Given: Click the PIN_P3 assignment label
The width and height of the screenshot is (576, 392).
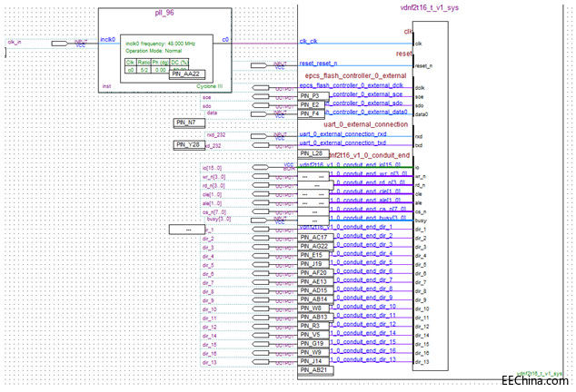Looking at the screenshot, I should tap(313, 96).
